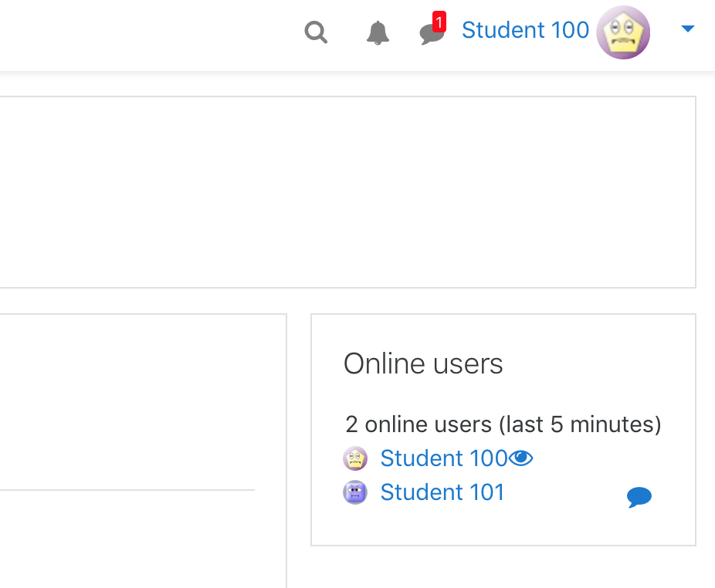Click the lower left content panel
This screenshot has width=715, height=588.
point(143,451)
